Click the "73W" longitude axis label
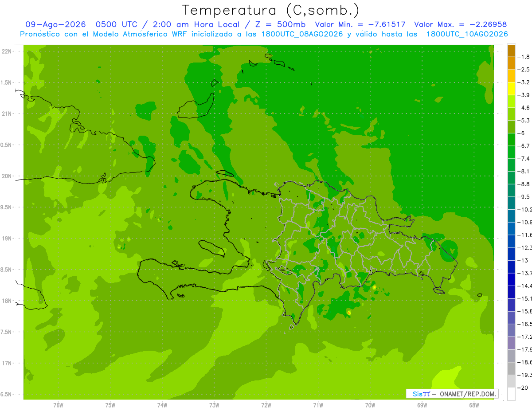The height and width of the screenshot is (411, 532). 214,405
